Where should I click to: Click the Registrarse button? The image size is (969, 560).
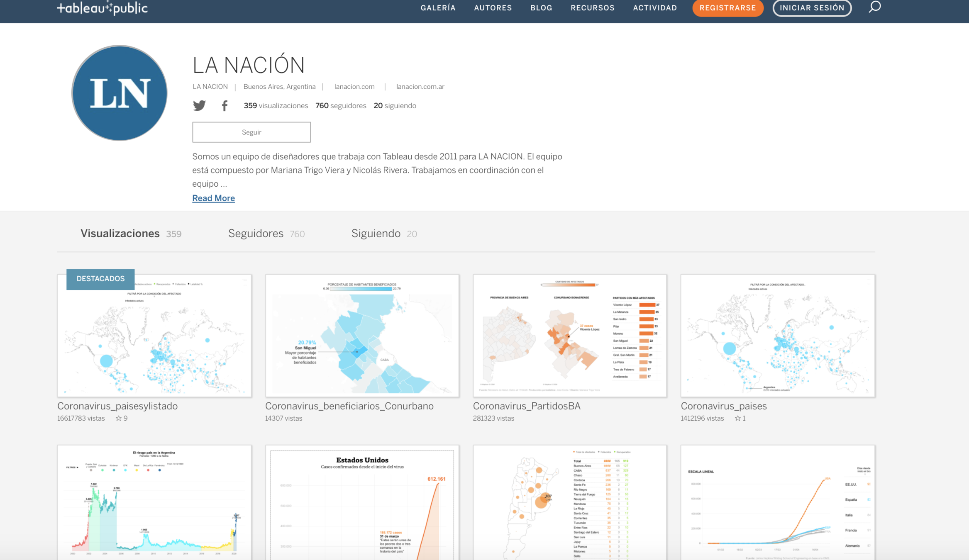tap(727, 8)
